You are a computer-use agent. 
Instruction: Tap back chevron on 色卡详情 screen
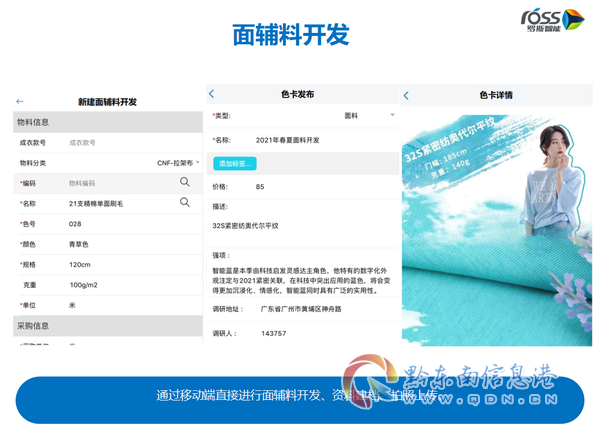click(x=406, y=95)
